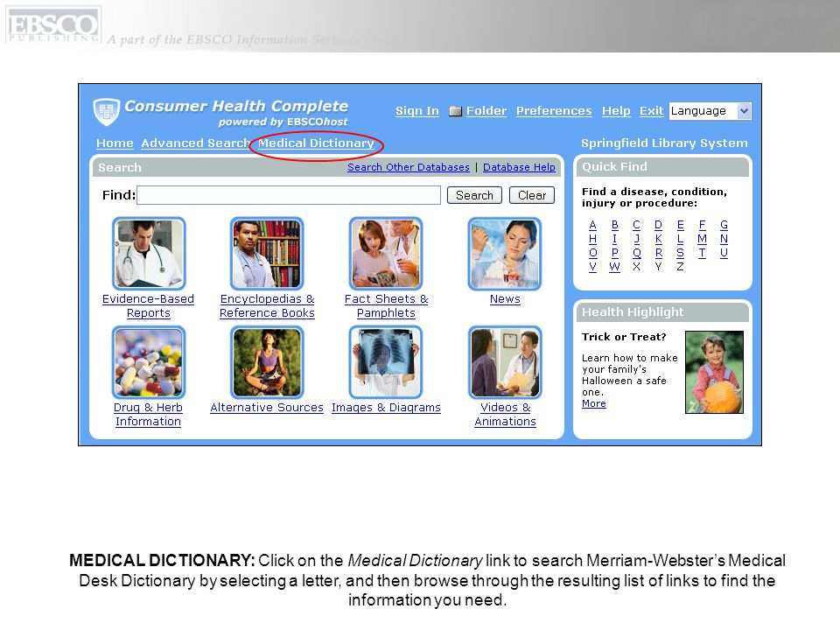Select letter I in Quick Find

pyautogui.click(x=615, y=239)
